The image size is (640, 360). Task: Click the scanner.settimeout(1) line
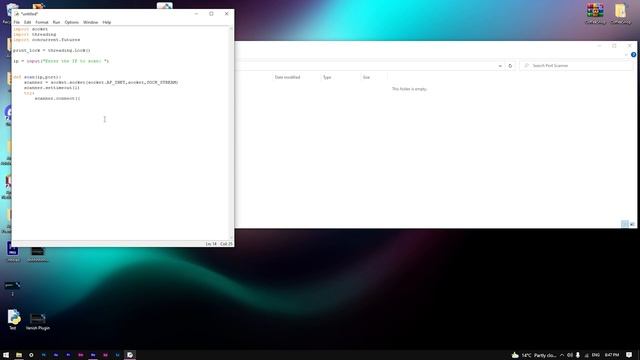(x=52, y=87)
